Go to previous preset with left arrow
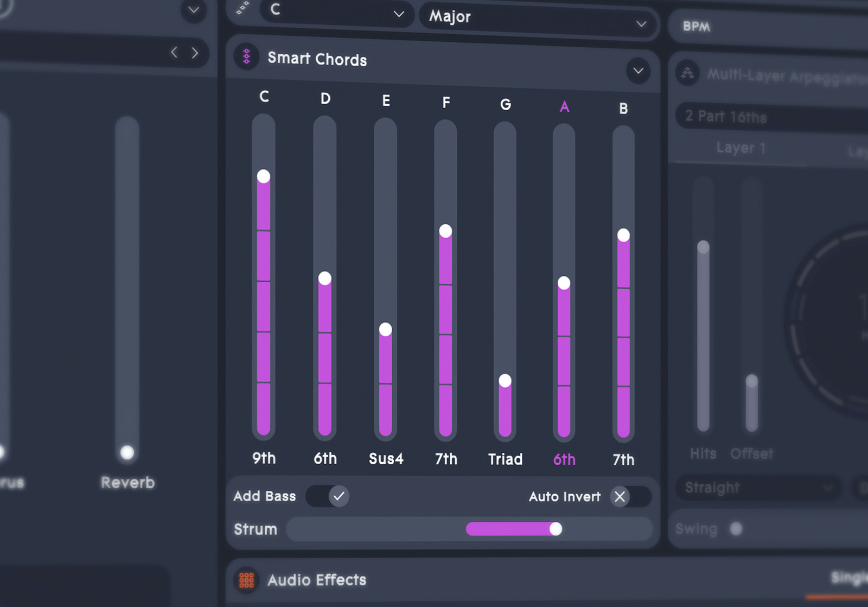Image resolution: width=868 pixels, height=607 pixels. 174,52
